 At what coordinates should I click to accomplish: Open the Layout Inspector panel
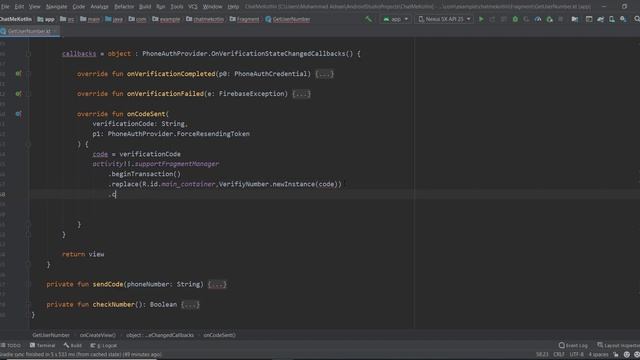point(618,345)
